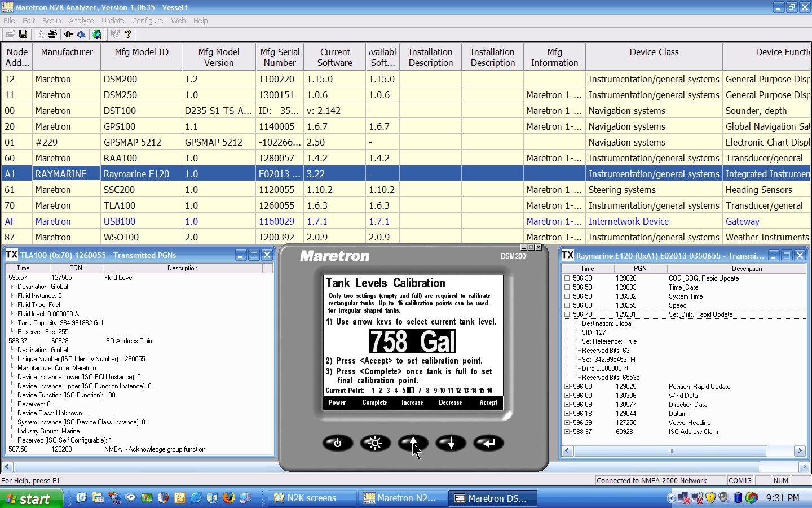The height and width of the screenshot is (508, 812).
Task: Open the Help menu
Action: tap(200, 20)
